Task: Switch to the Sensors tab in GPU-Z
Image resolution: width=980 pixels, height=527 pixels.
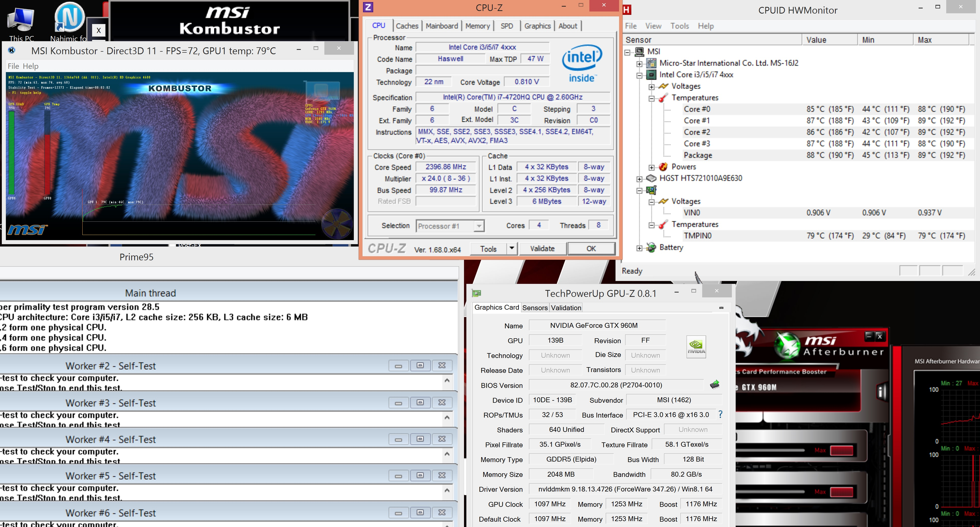Action: click(x=535, y=308)
